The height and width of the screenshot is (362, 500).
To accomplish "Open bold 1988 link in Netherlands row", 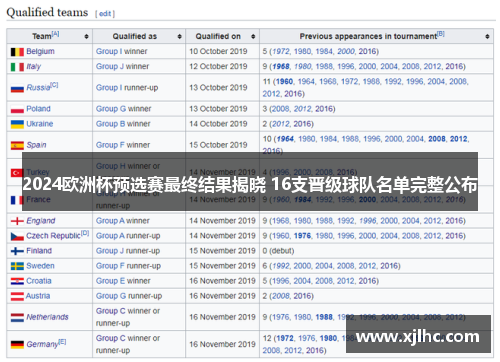I will click(x=324, y=317).
